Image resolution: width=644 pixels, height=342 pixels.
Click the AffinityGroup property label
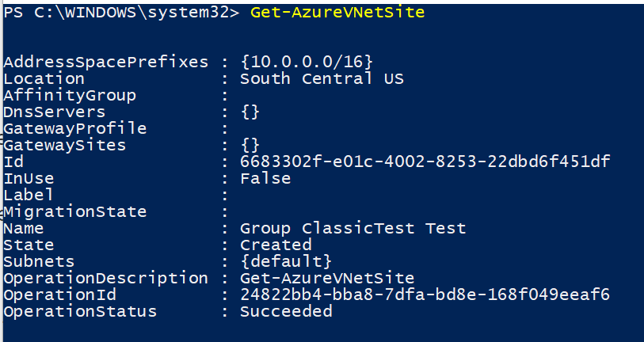70,95
